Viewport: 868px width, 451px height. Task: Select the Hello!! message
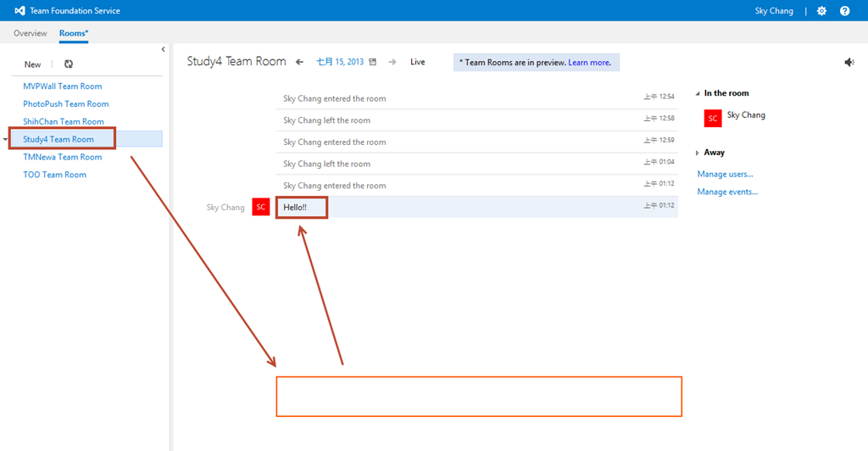click(x=477, y=207)
